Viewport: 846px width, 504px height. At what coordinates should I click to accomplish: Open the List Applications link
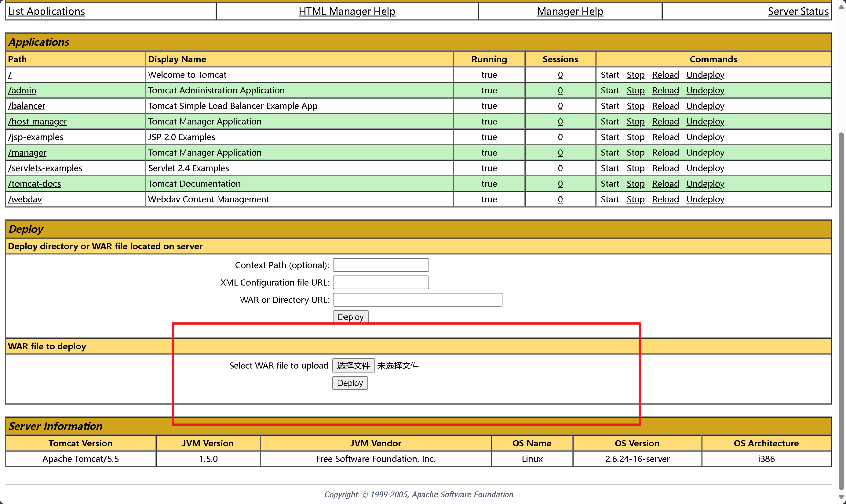click(x=46, y=11)
